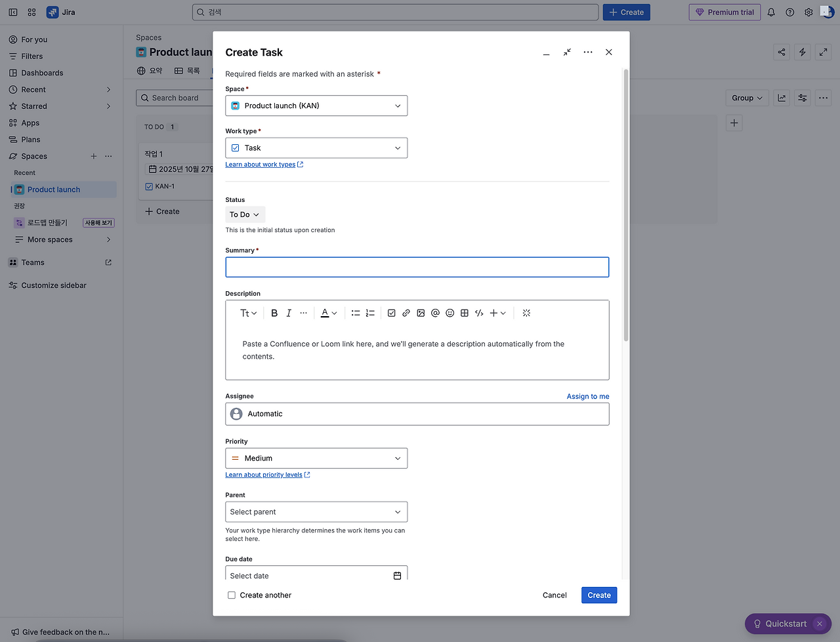Insert a link in the description
Viewport: 840px width, 642px height.
[406, 313]
